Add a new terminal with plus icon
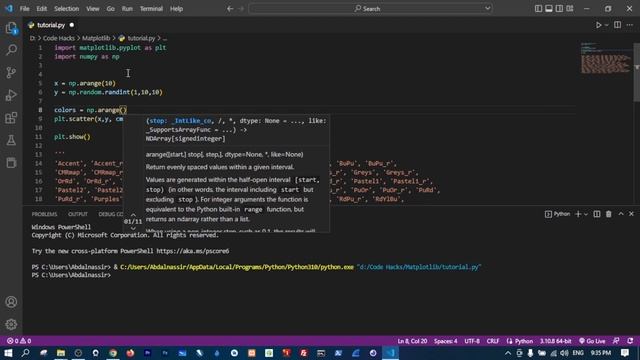Viewport: 640px width, 360px height. (x=578, y=214)
